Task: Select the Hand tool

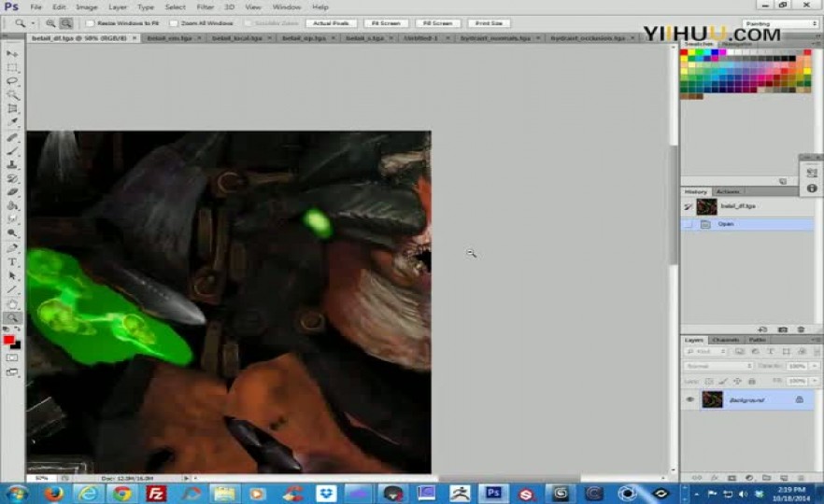Action: (12, 304)
